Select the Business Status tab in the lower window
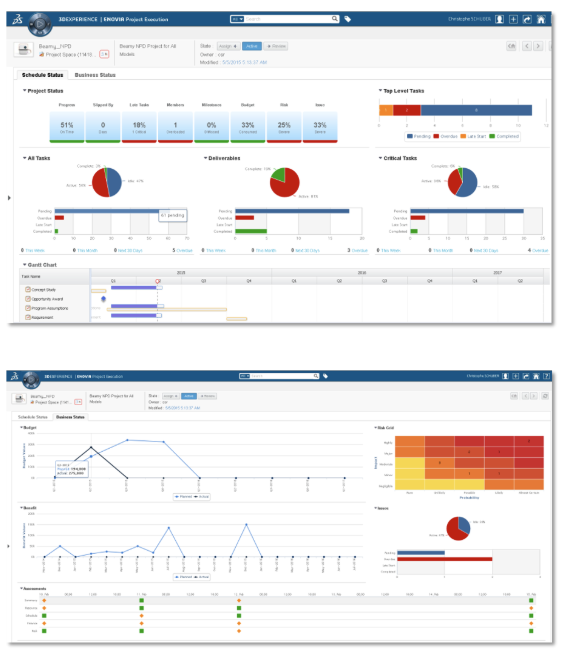Screen dimensions: 574x660 tap(70, 417)
